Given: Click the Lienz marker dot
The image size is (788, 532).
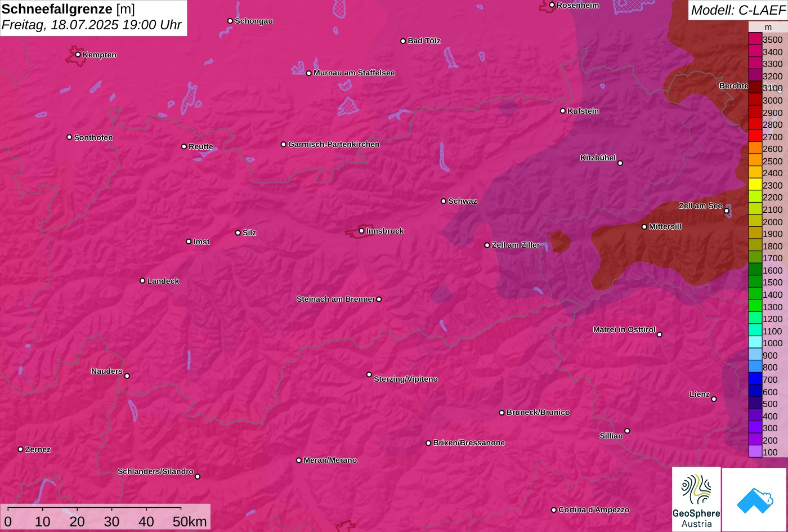Looking at the screenshot, I should point(714,399).
